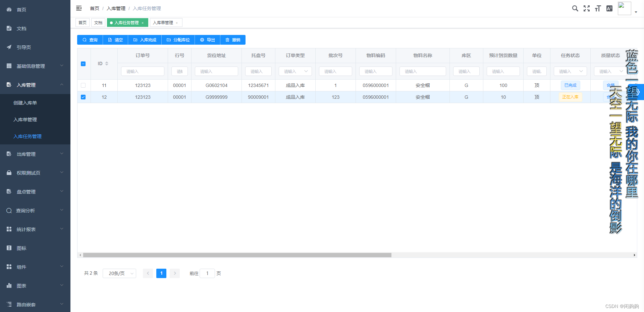Click the 组件 sidebar icon
644x312 pixels.
[x=9, y=267]
